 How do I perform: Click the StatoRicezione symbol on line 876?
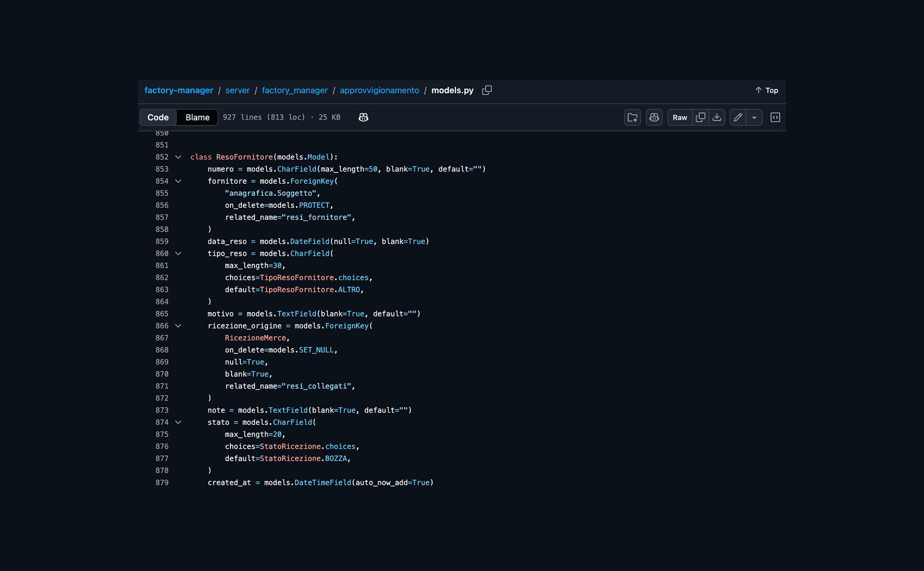(x=290, y=446)
